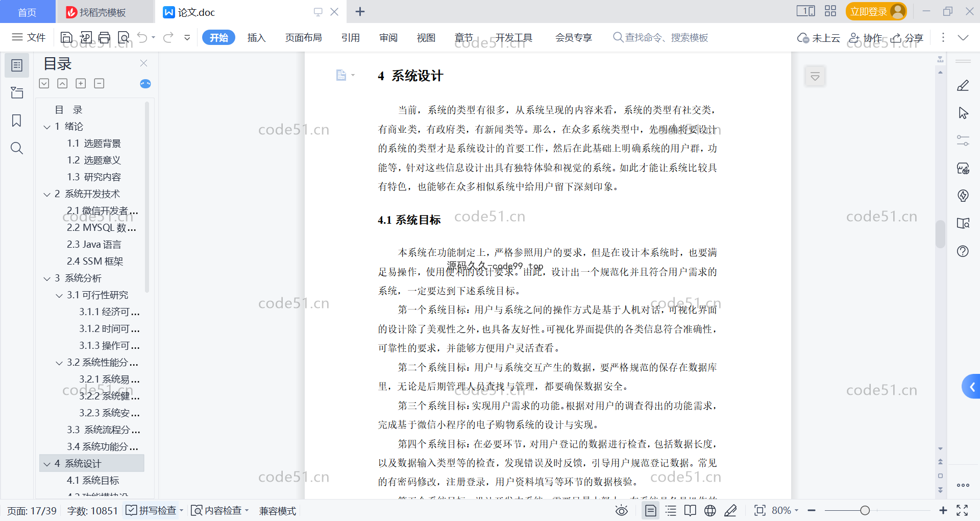Toggle the page layout view in status bar
Viewport: 980px width, 521px height.
650,510
